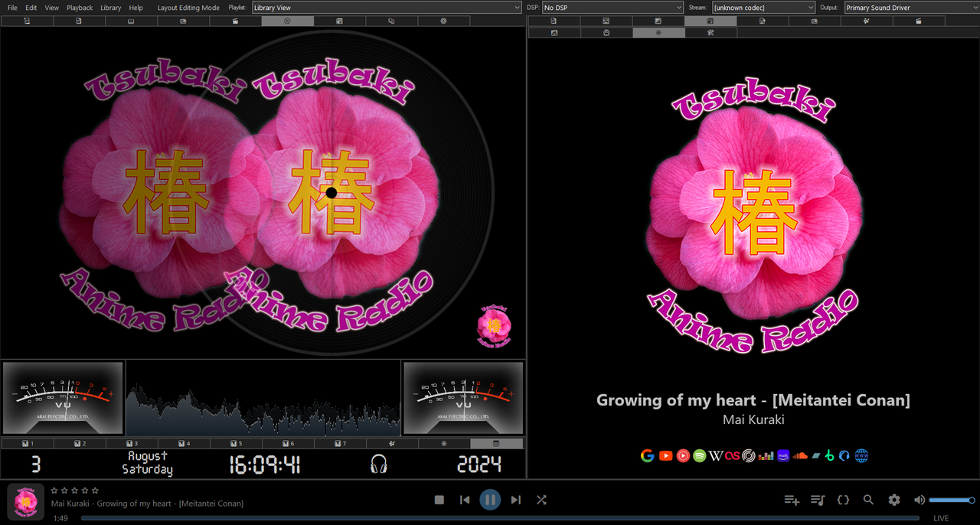Switch to visualization tab 7
980x525 pixels.
340,444
